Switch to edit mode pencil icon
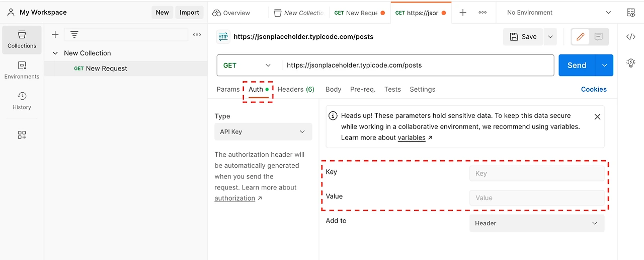Viewport: 644px width, 260px height. point(581,37)
